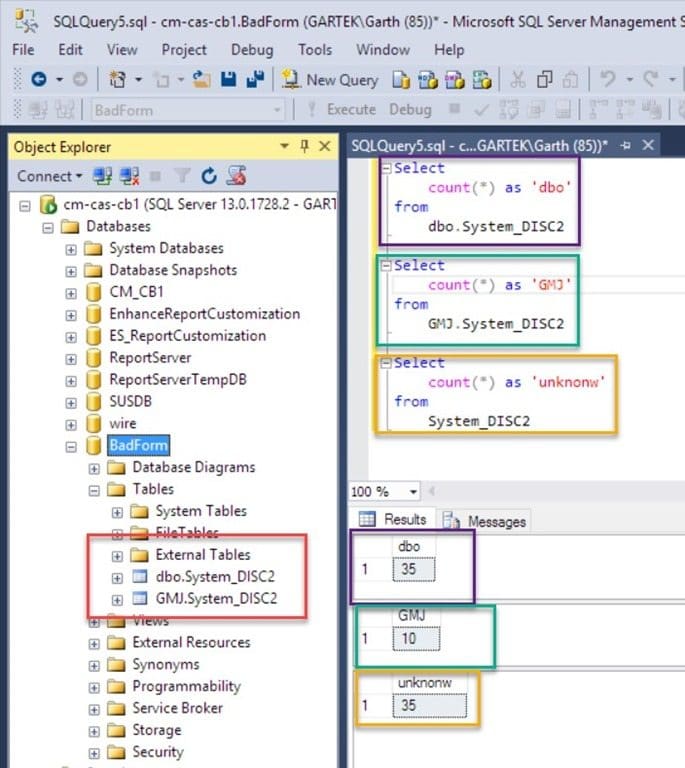685x768 pixels.
Task: Open the View menu
Action: (122, 50)
